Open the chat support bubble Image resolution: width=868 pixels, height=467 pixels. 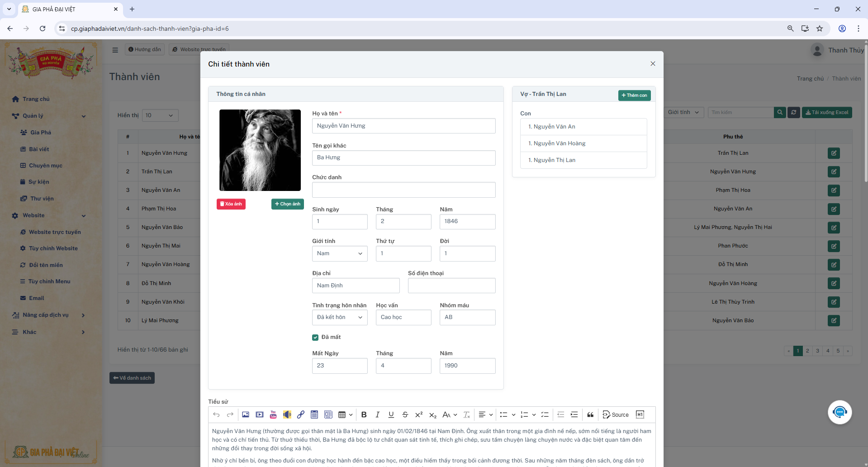(x=840, y=412)
